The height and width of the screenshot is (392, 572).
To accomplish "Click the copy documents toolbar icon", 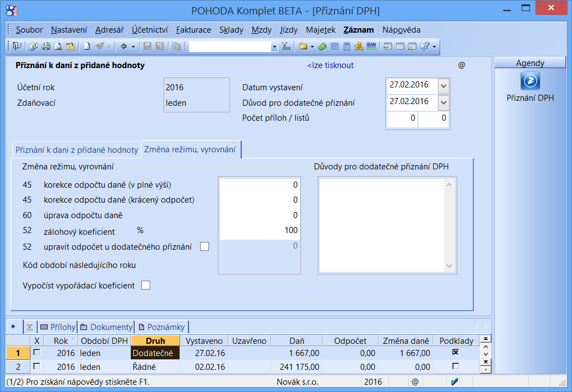I will tap(34, 47).
